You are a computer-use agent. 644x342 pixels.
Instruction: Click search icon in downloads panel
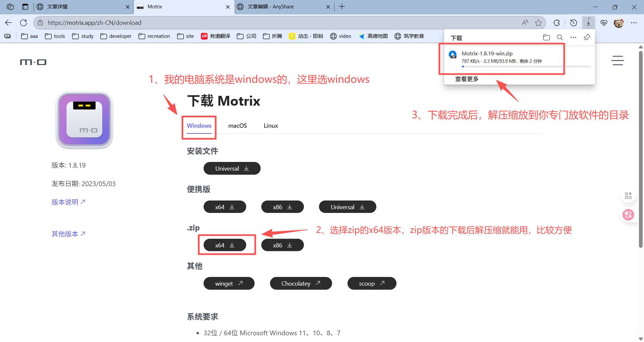click(560, 38)
